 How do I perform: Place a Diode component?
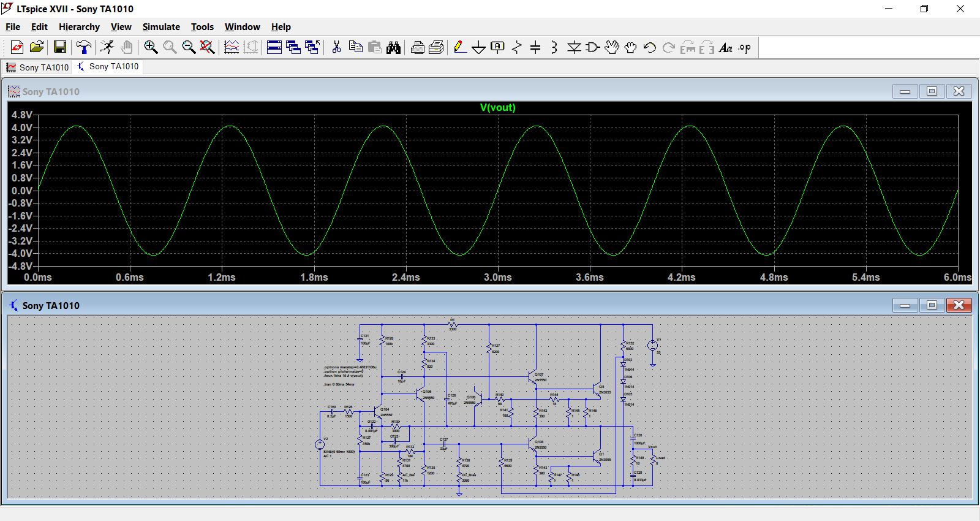pyautogui.click(x=574, y=47)
